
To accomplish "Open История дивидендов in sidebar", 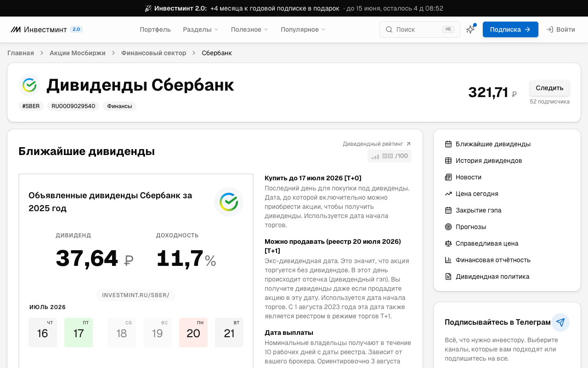I will tap(489, 161).
